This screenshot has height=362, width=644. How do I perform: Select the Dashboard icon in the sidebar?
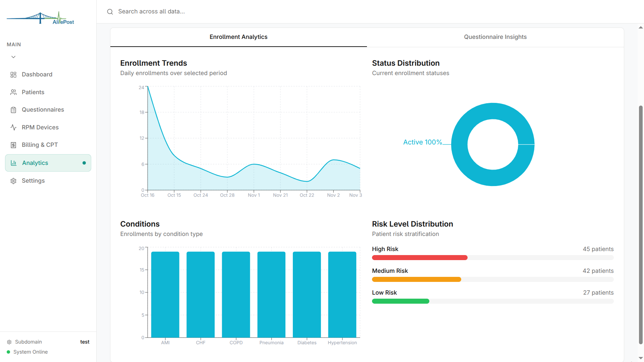coord(13,74)
